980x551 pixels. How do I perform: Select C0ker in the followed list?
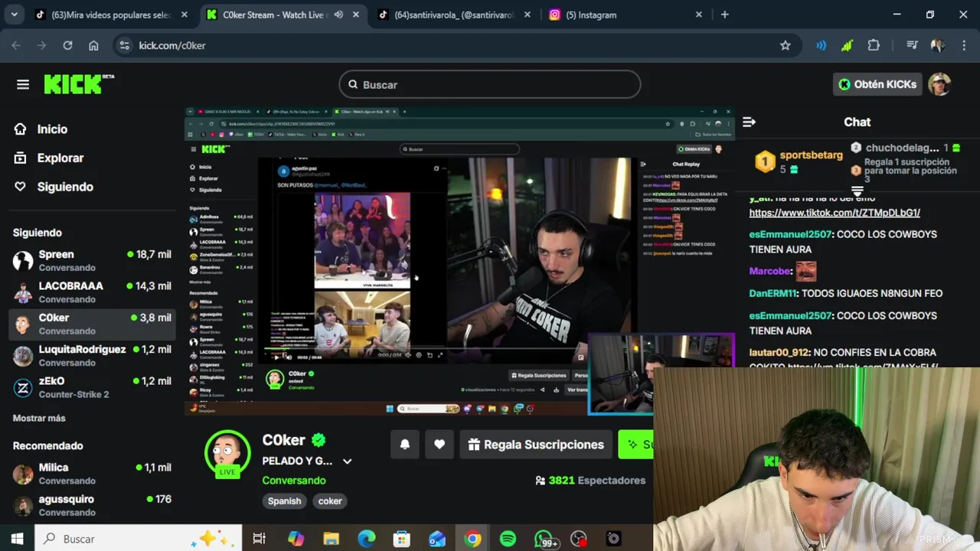[92, 324]
